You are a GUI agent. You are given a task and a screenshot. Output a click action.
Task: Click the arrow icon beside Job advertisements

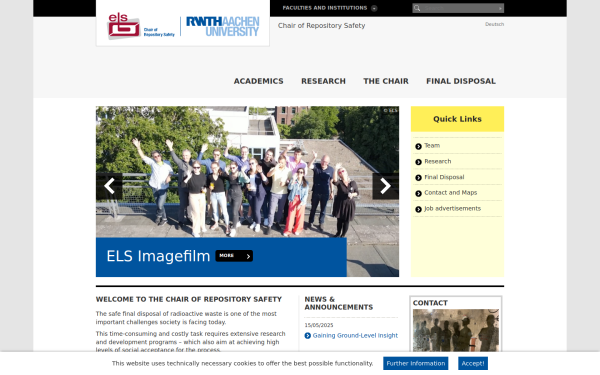[x=418, y=209]
